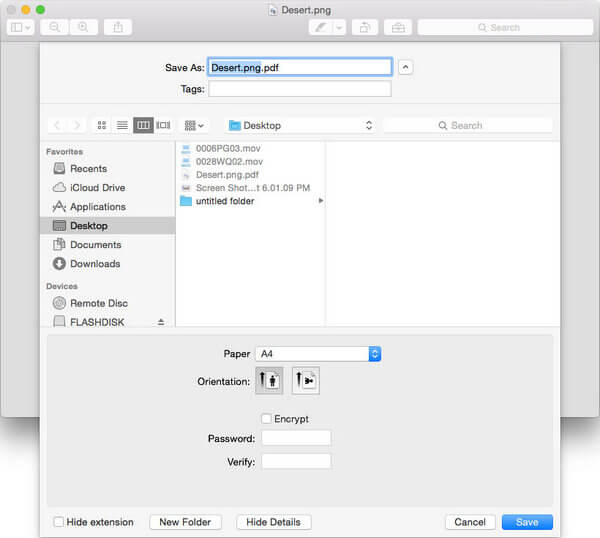
Task: Click the zoom in magnifier icon
Action: pos(83,27)
